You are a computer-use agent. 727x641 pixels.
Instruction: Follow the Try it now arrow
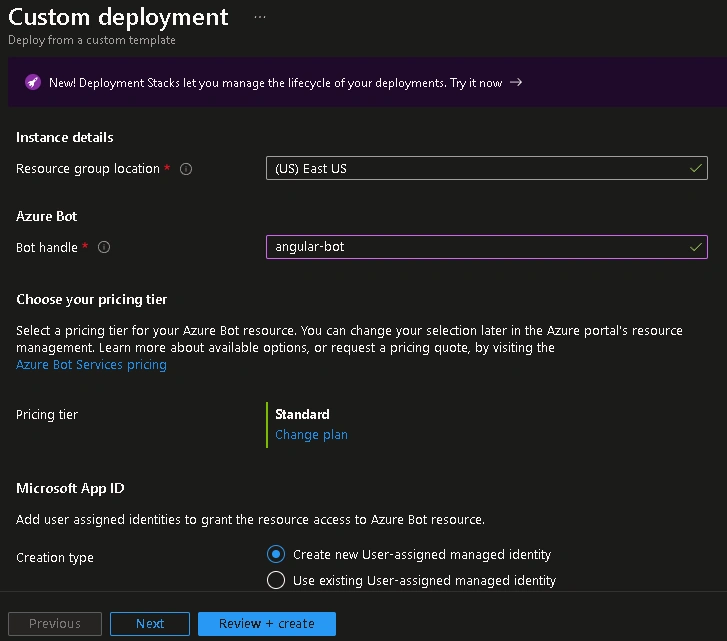pyautogui.click(x=516, y=83)
